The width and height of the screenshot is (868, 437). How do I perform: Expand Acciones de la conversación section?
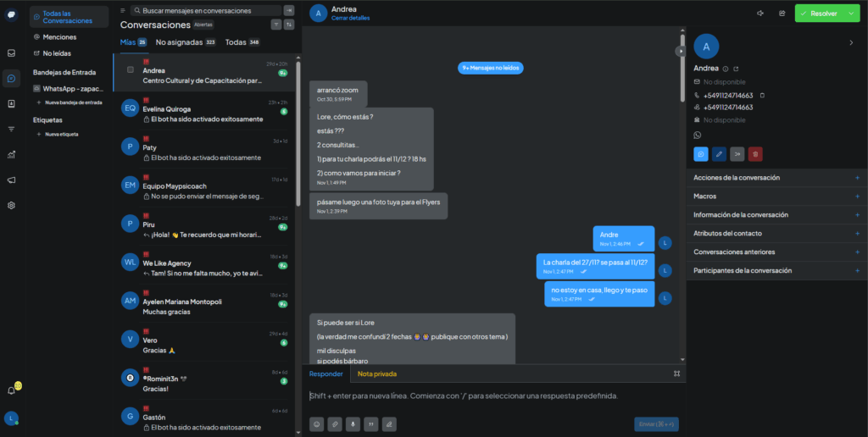point(857,178)
